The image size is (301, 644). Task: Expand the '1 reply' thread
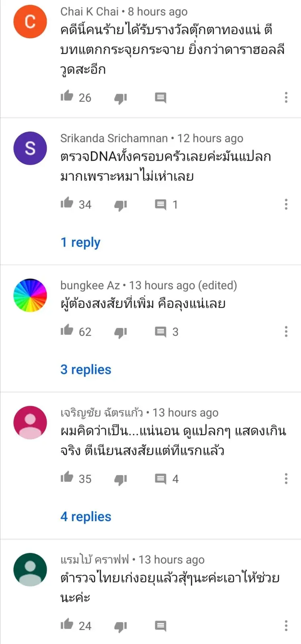[80, 242]
